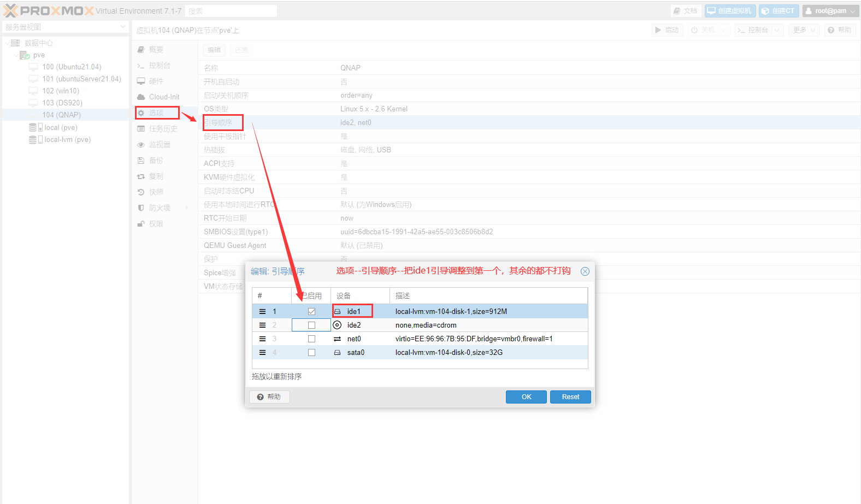861x504 pixels.
Task: Click 描述 column header
Action: click(488, 295)
